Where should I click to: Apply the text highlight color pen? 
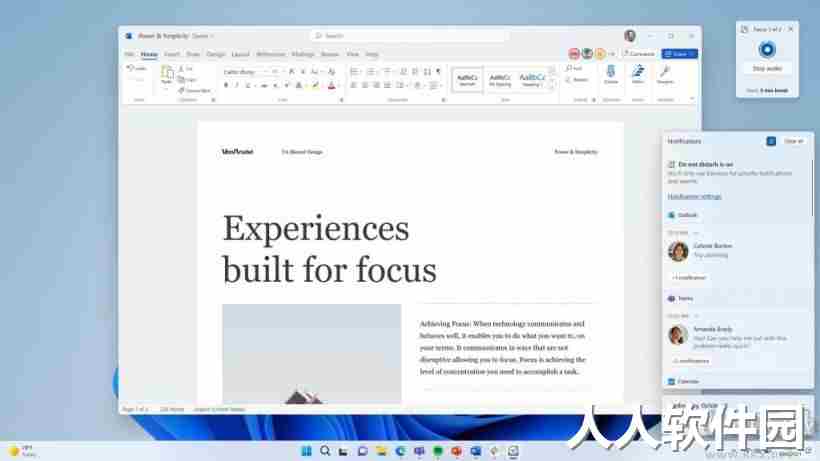pos(315,85)
